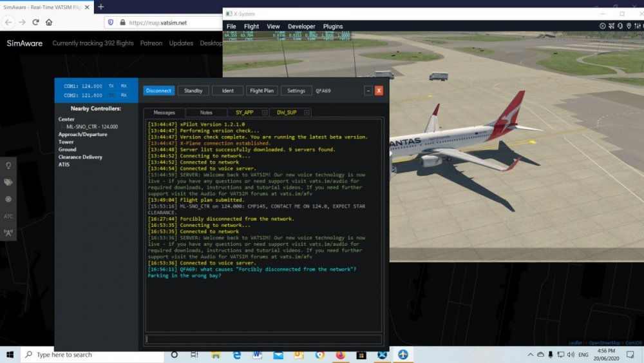
Task: Open Cortana circle on taskbar
Action: pos(174,355)
